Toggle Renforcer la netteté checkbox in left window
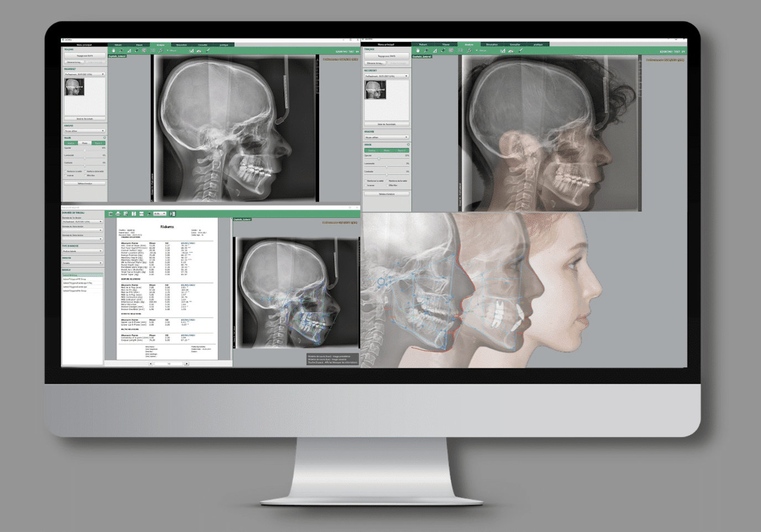The height and width of the screenshot is (532, 761). (x=65, y=171)
